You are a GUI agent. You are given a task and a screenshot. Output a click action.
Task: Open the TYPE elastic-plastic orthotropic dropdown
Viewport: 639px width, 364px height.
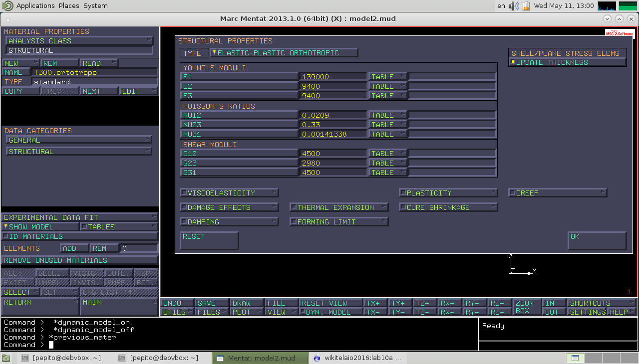pyautogui.click(x=284, y=53)
